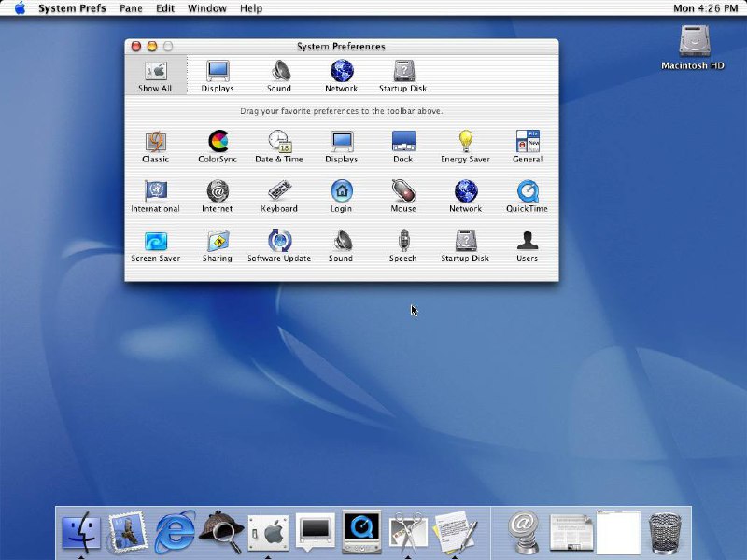Screen dimensions: 747x560
Task: Click System Preferences icon in Dock
Action: [268, 532]
